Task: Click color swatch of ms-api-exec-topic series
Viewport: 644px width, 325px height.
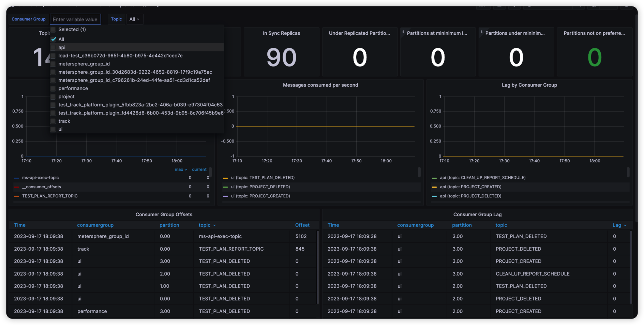Action: coord(16,178)
